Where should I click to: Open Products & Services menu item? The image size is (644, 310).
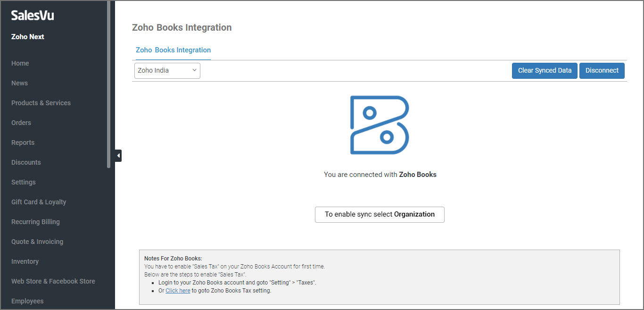coord(41,103)
